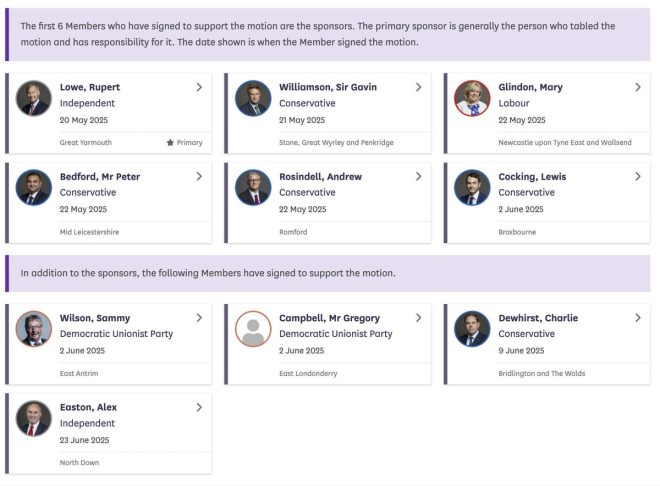Open the Campbell, Mr Gregory member link
Screen dimensions: 660x486
(x=330, y=318)
